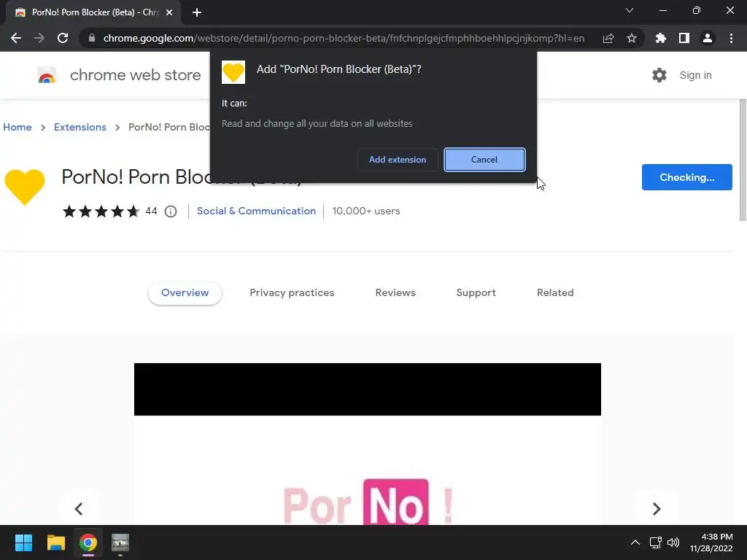The width and height of the screenshot is (747, 560).
Task: Click the five-star rating display
Action: [x=101, y=211]
